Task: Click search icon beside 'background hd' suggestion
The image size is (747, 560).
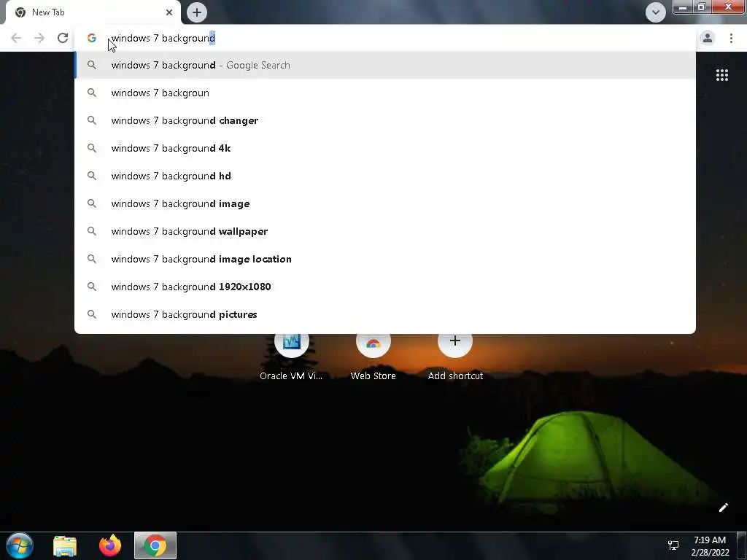Action: pyautogui.click(x=91, y=176)
